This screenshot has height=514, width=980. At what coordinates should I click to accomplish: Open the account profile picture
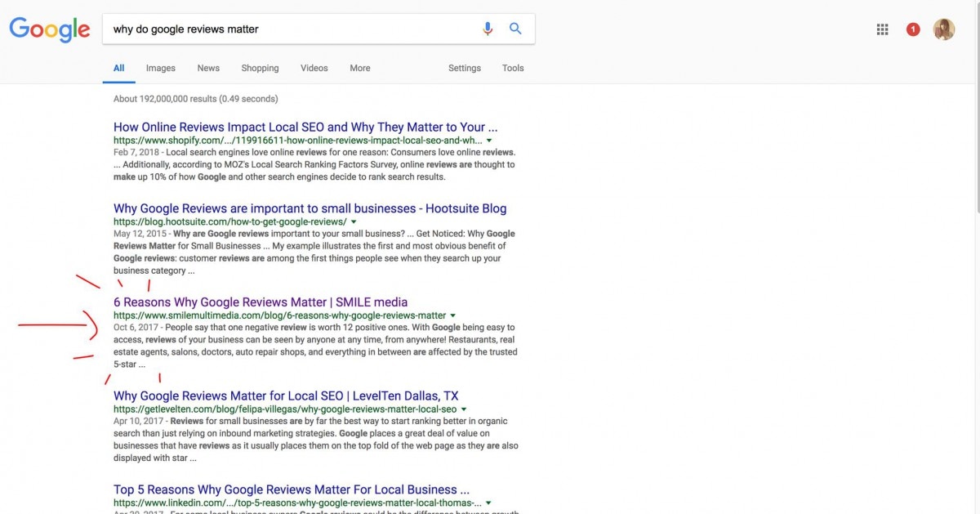point(944,29)
